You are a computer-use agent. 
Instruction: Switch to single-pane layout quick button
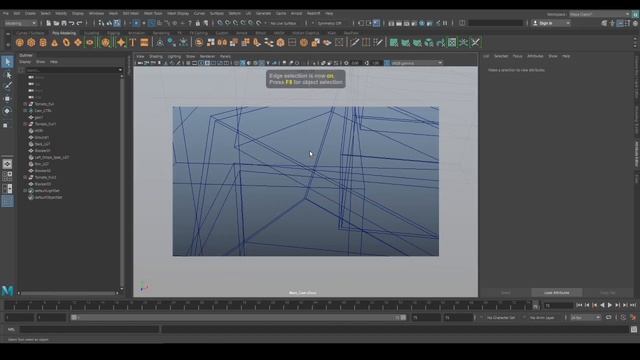coord(7,164)
